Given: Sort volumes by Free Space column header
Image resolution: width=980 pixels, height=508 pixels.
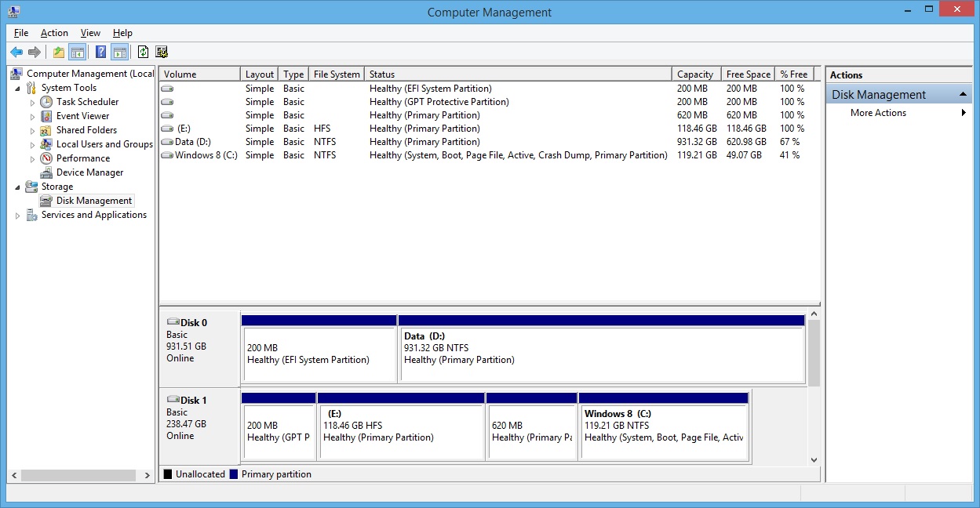Looking at the screenshot, I should tap(748, 74).
